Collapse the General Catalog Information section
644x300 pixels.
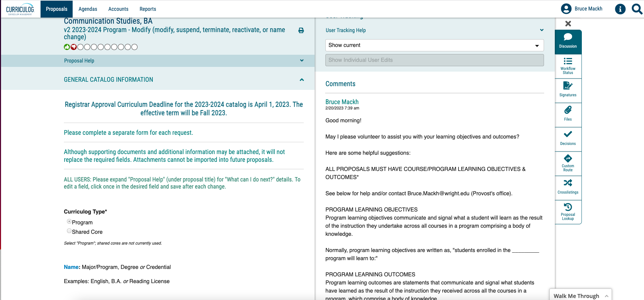302,80
